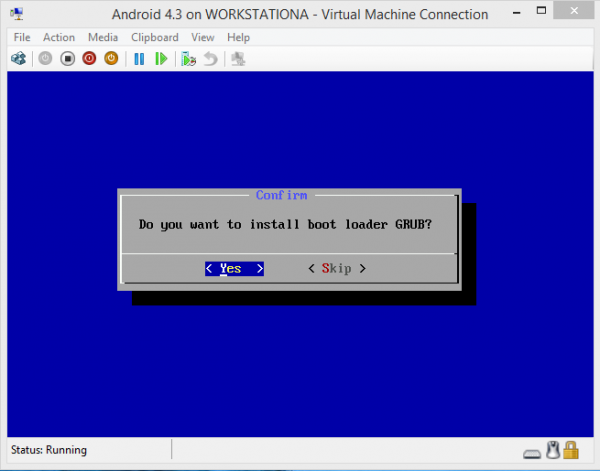Click the padlock security icon
This screenshot has height=471, width=600.
[571, 450]
